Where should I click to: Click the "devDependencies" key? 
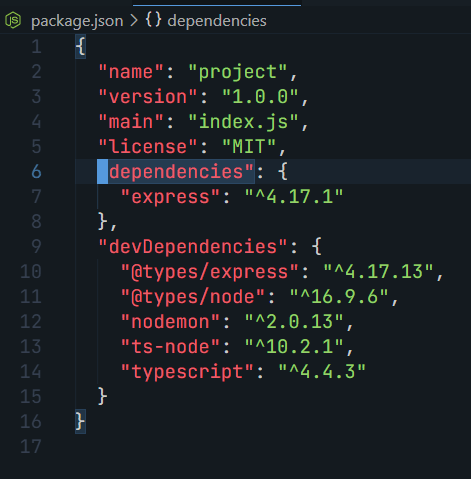tap(193, 247)
